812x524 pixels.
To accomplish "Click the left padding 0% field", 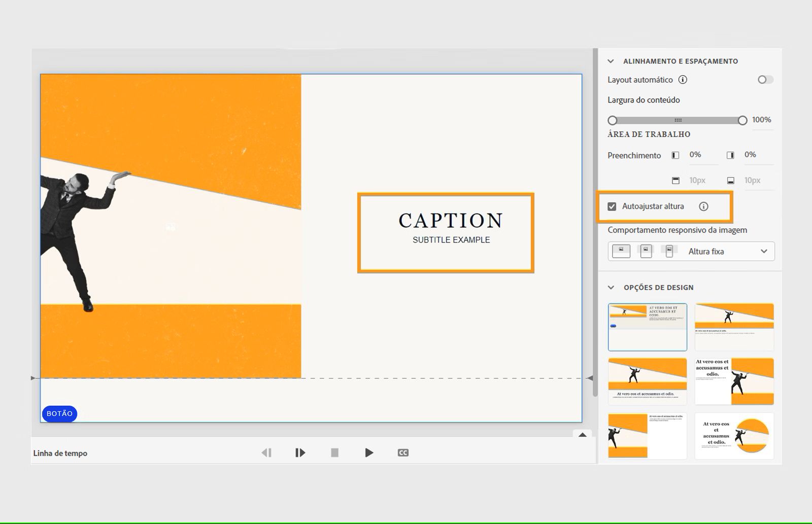I will (x=703, y=155).
